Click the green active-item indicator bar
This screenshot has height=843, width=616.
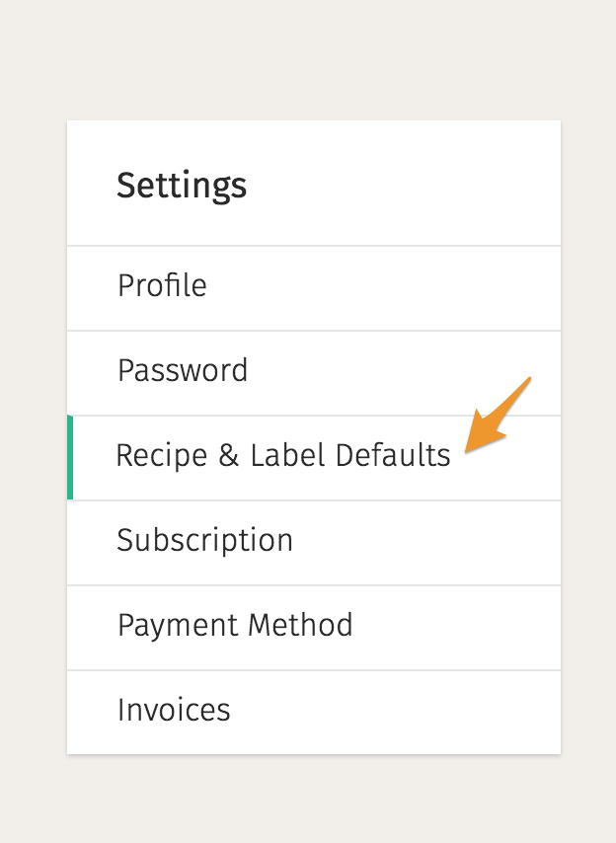(70, 457)
